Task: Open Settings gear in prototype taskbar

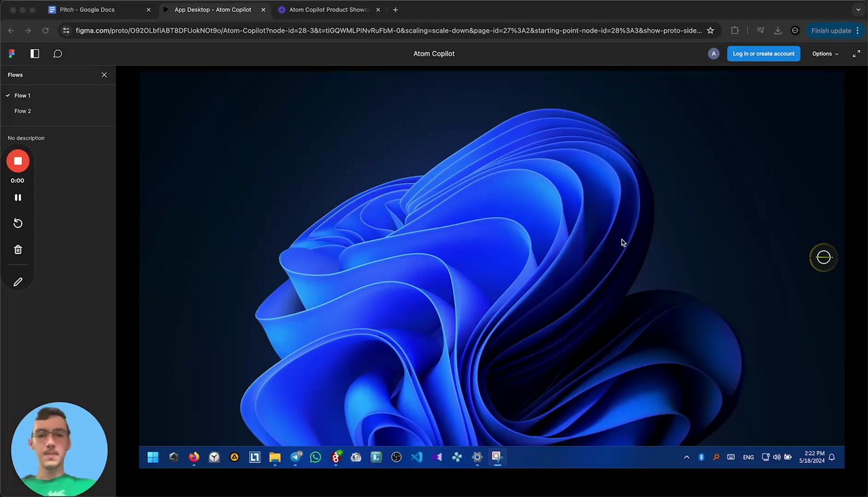Action: pos(477,457)
